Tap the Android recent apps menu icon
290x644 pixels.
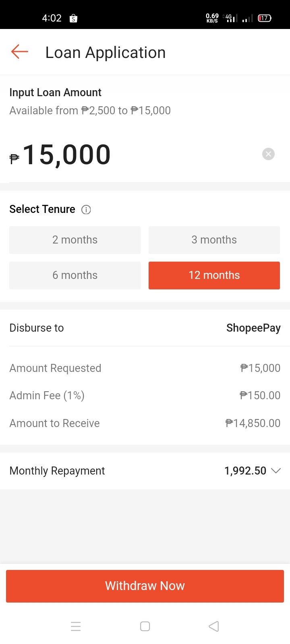pos(76,626)
